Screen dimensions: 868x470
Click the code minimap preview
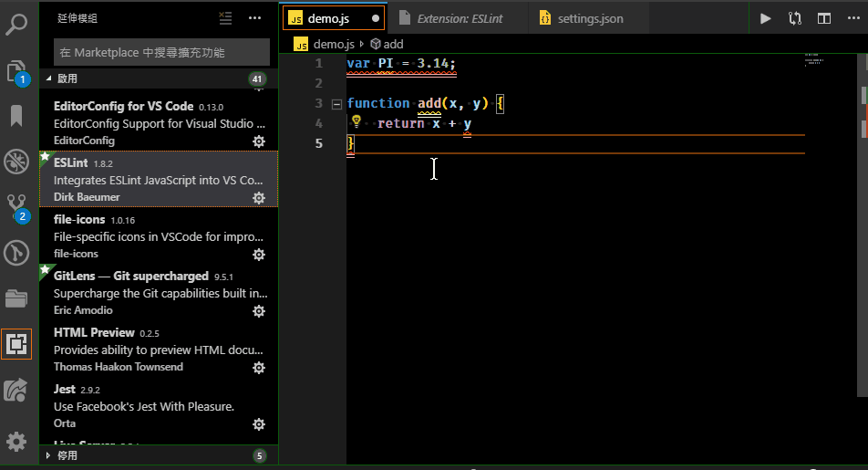click(x=812, y=60)
